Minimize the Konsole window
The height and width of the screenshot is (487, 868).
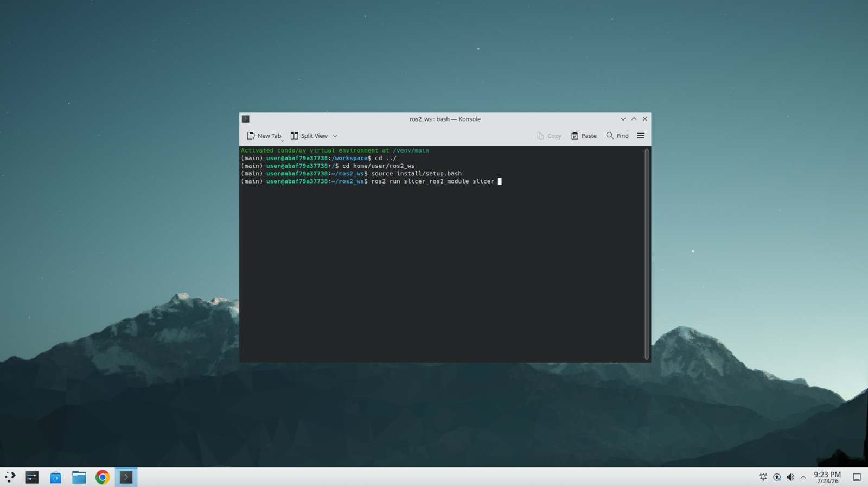[x=623, y=119]
